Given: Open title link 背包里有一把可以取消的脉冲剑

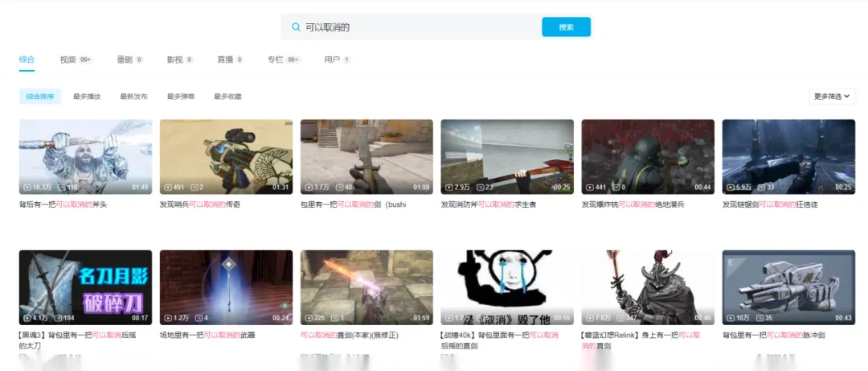Looking at the screenshot, I should (x=773, y=335).
